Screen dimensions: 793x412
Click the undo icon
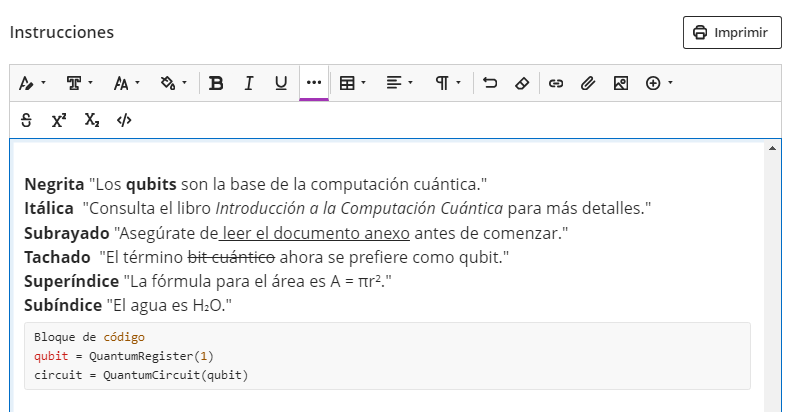coord(490,83)
